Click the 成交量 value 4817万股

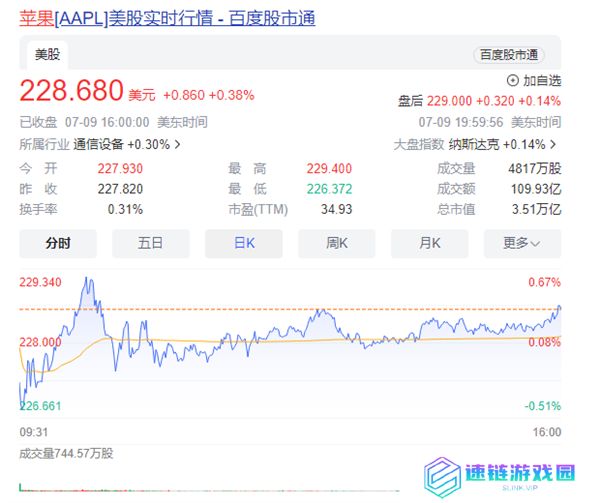click(535, 168)
